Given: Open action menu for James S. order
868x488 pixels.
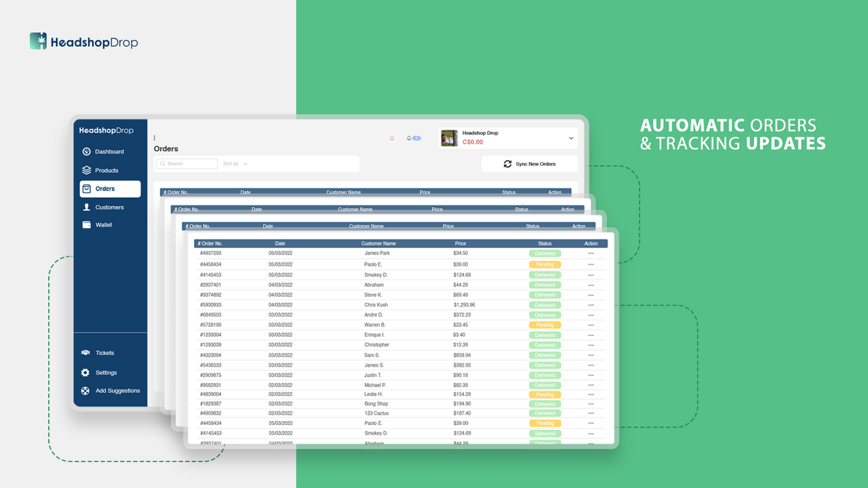Looking at the screenshot, I should click(x=591, y=365).
